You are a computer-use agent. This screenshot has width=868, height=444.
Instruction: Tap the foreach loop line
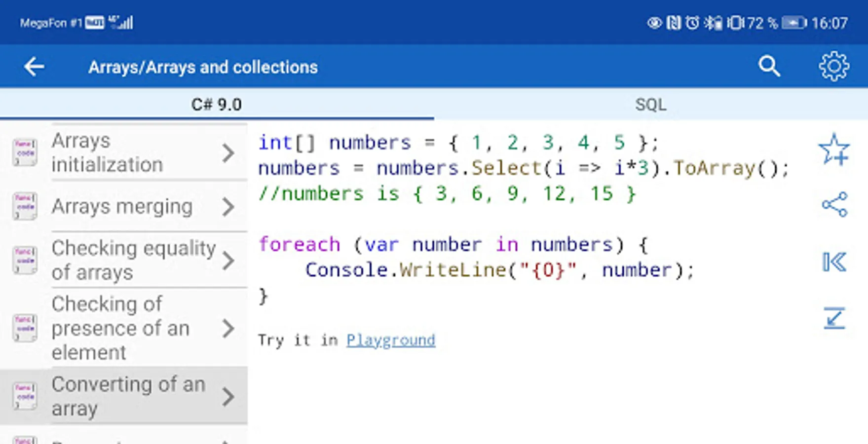(453, 245)
